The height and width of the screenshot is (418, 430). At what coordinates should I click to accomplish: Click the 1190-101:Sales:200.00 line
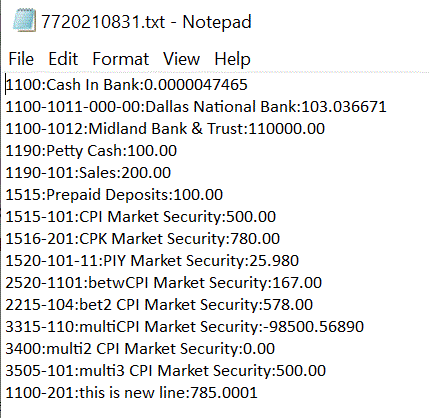(x=88, y=173)
